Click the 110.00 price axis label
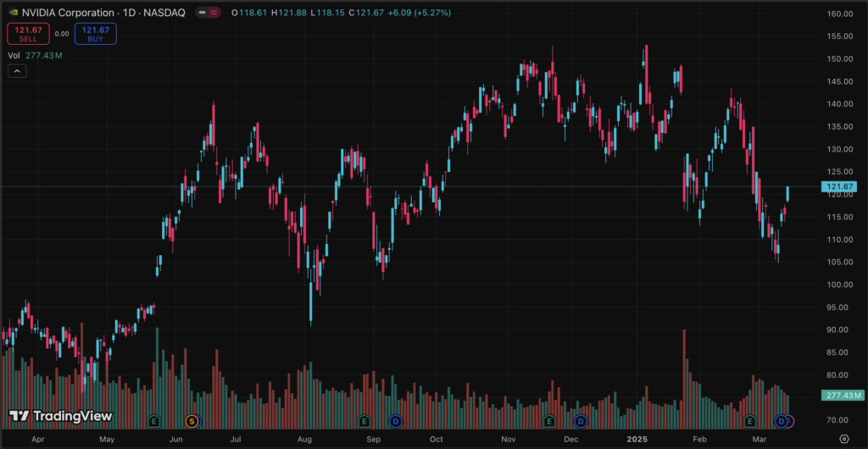Screen dimensions: 868x449 (x=838, y=240)
